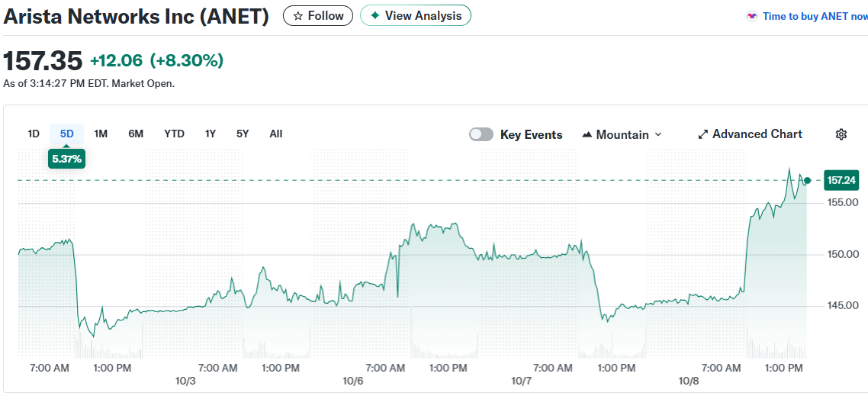Image resolution: width=868 pixels, height=393 pixels.
Task: Open chart settings gear icon
Action: point(841,134)
